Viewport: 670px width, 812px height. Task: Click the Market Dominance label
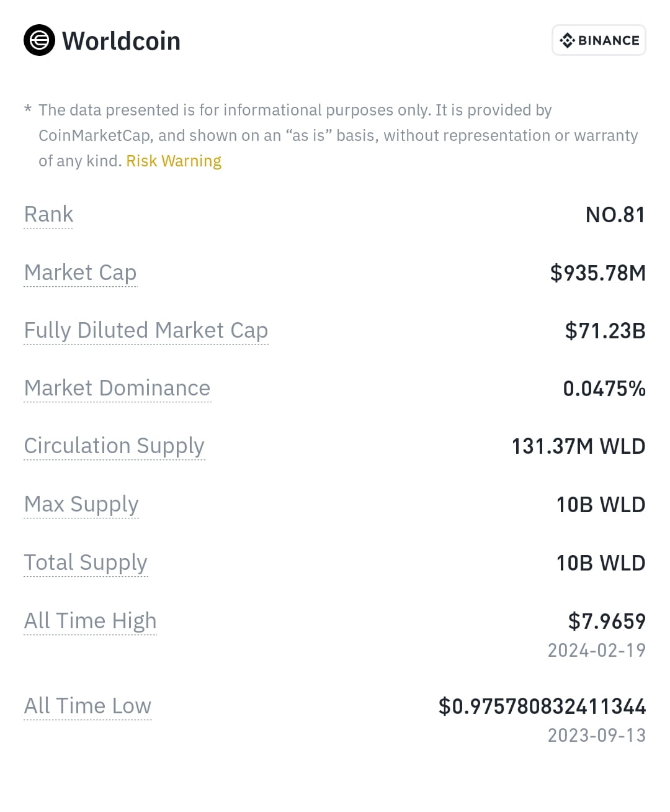click(117, 388)
